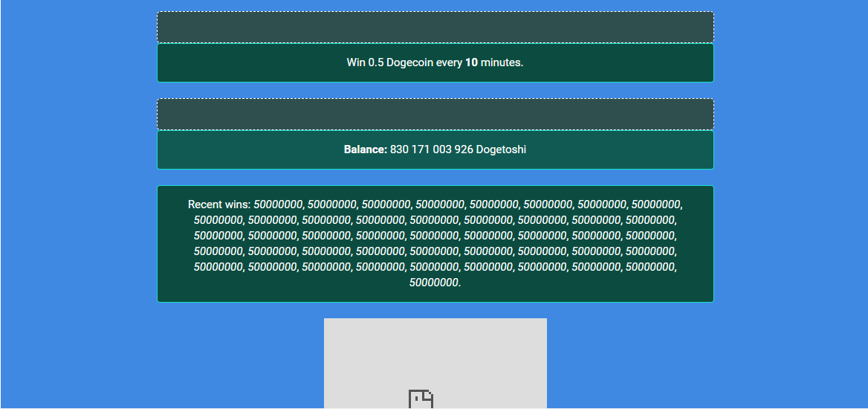Click the final centered 50000000 on the last line

coord(435,283)
